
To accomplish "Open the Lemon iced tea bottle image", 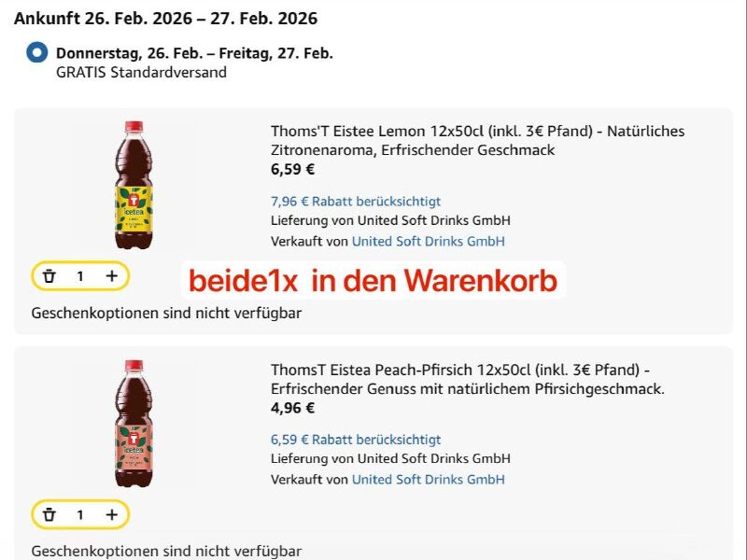I will coord(134,185).
